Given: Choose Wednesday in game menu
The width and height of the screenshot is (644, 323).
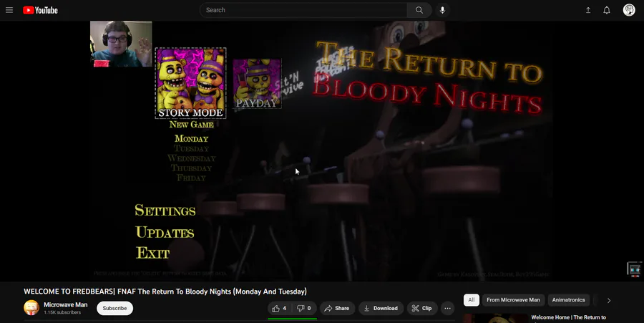Looking at the screenshot, I should click(x=191, y=158).
